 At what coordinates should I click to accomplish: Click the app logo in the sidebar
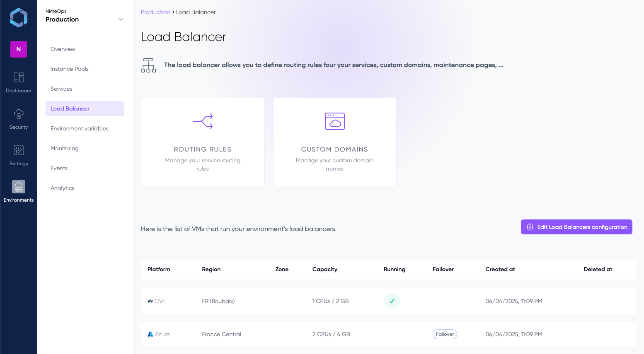coord(19,18)
